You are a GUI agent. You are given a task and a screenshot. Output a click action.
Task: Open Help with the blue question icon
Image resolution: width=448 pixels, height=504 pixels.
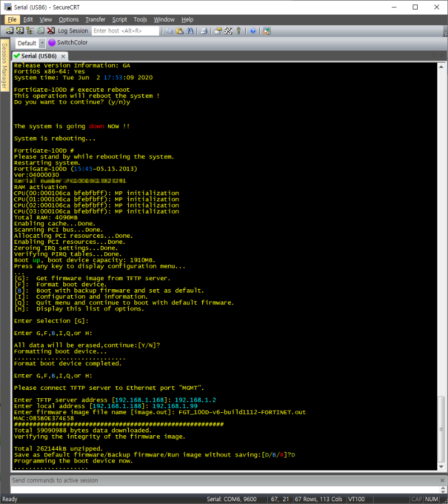(253, 31)
